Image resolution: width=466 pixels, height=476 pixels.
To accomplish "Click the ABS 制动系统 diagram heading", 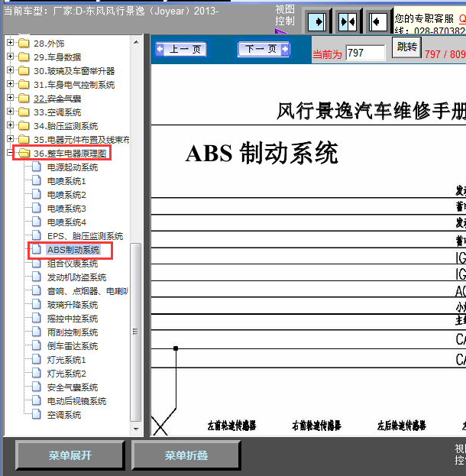I will tap(262, 154).
